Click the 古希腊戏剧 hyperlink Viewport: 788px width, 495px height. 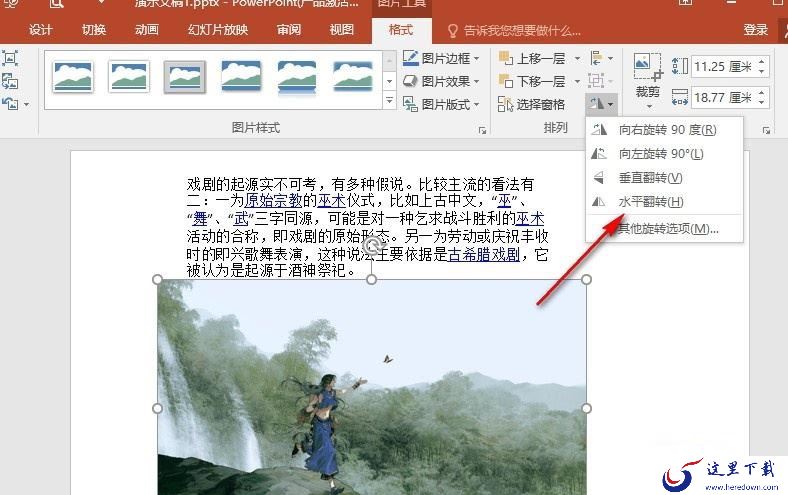[x=483, y=254]
